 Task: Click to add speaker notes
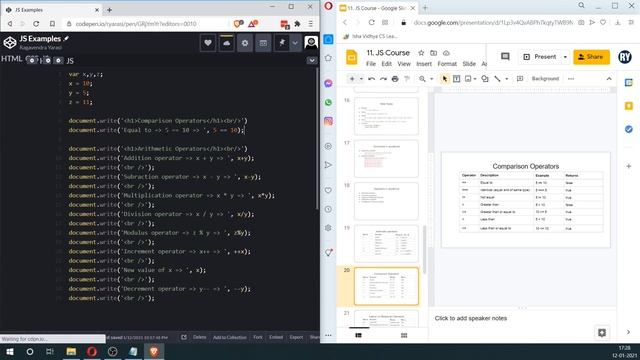pos(471,318)
